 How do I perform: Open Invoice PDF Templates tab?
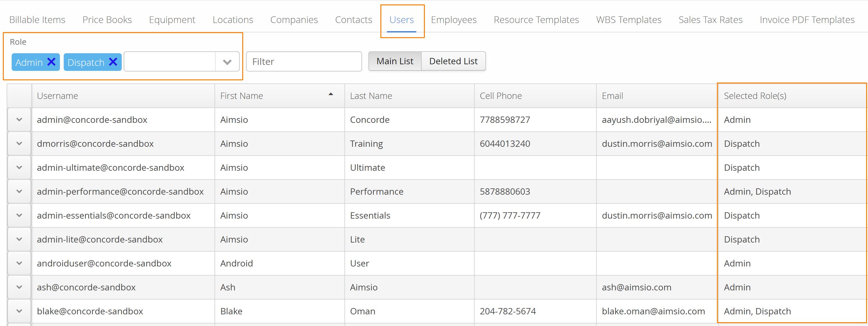[807, 20]
